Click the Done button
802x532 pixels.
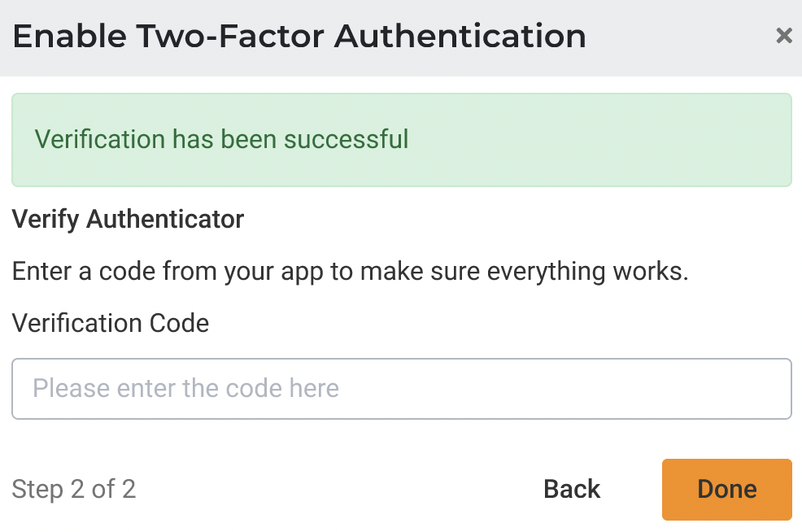pyautogui.click(x=726, y=489)
